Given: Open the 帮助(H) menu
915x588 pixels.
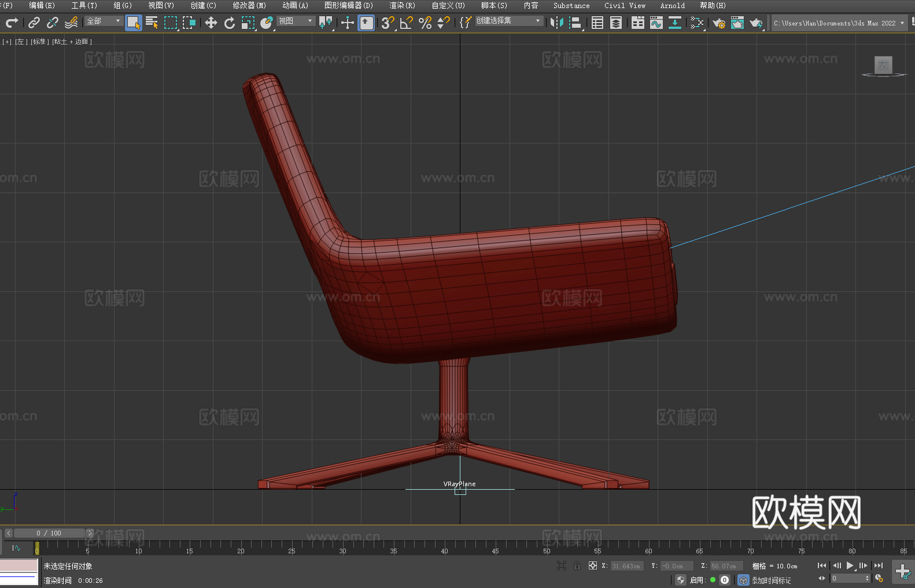Looking at the screenshot, I should (x=713, y=5).
